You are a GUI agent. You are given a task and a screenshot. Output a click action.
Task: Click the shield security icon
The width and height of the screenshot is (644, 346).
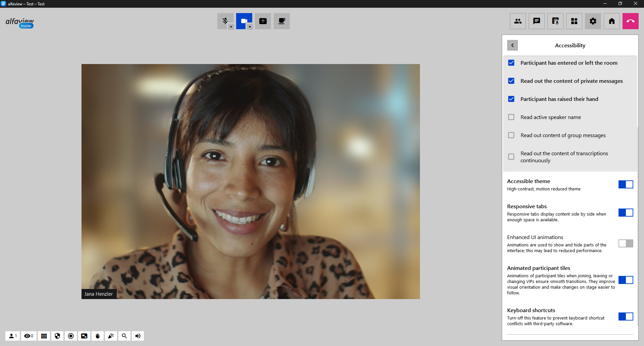57,336
